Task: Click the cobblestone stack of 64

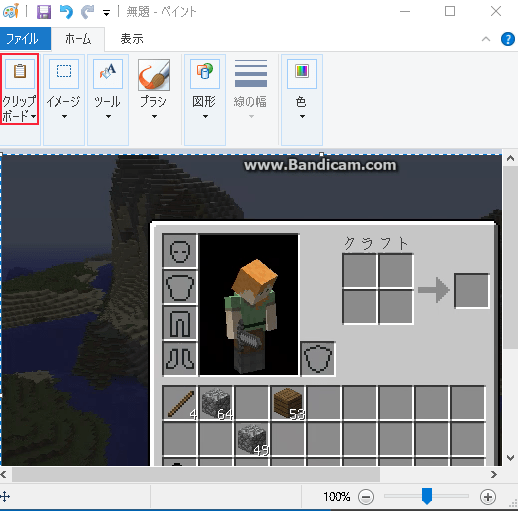Action: pyautogui.click(x=216, y=403)
